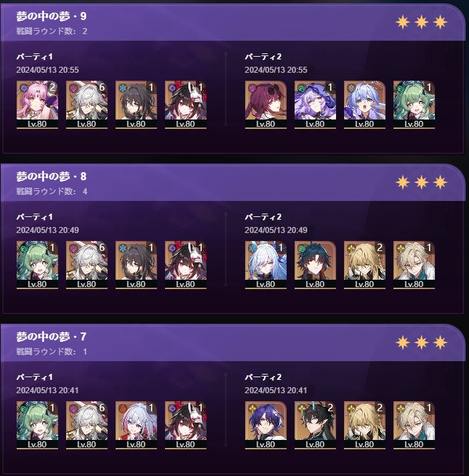Select pink-haired Fu Xuan in stage 9 party 1
Screen dimensions: 469x476
point(37,105)
